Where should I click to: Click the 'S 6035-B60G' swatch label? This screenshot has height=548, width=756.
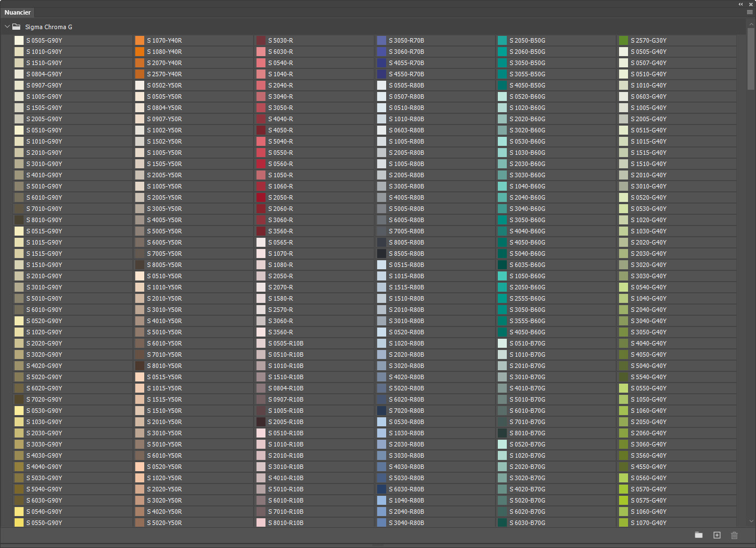[528, 265]
